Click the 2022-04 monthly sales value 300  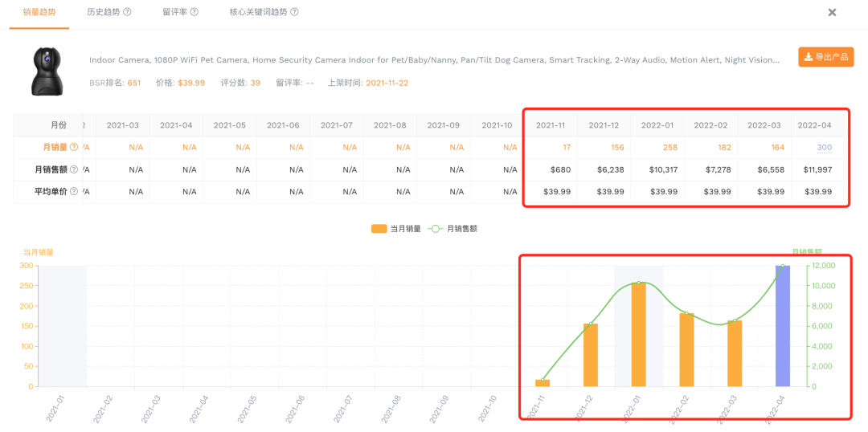tap(824, 148)
